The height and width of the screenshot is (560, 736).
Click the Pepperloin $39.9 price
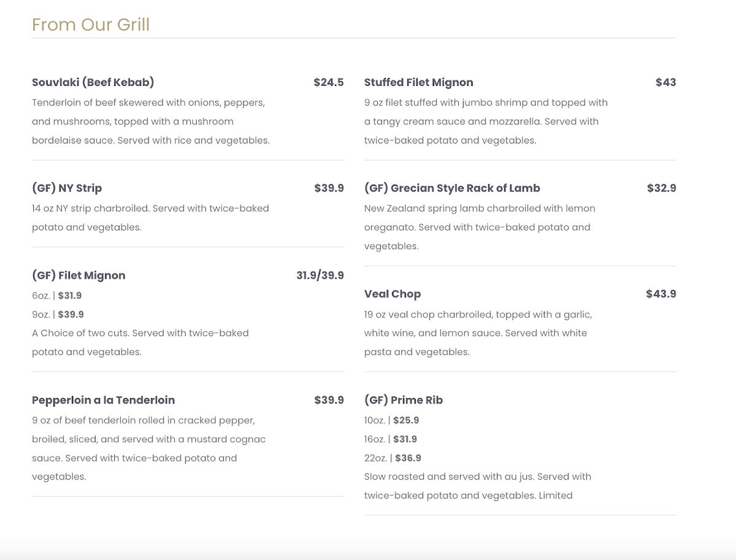point(329,400)
